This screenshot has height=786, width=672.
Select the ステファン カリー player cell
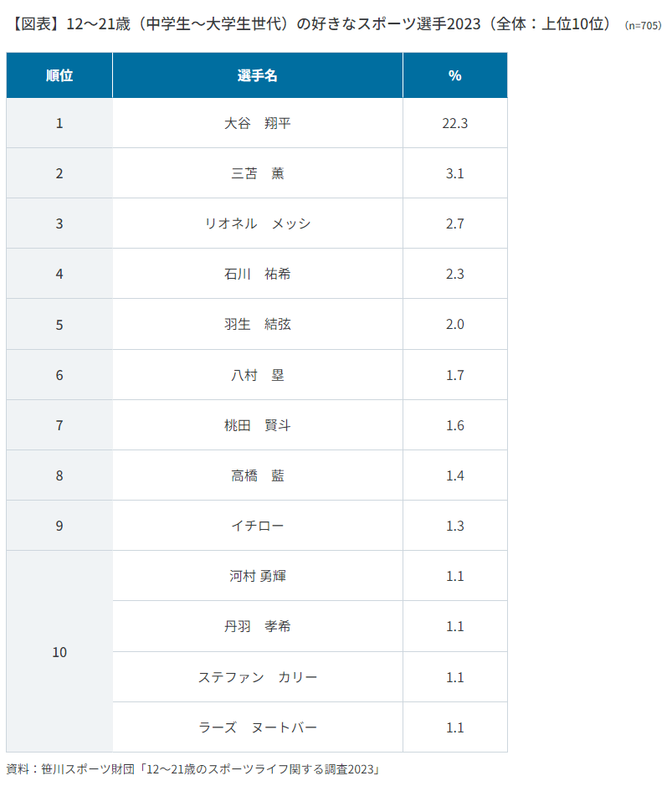click(258, 677)
